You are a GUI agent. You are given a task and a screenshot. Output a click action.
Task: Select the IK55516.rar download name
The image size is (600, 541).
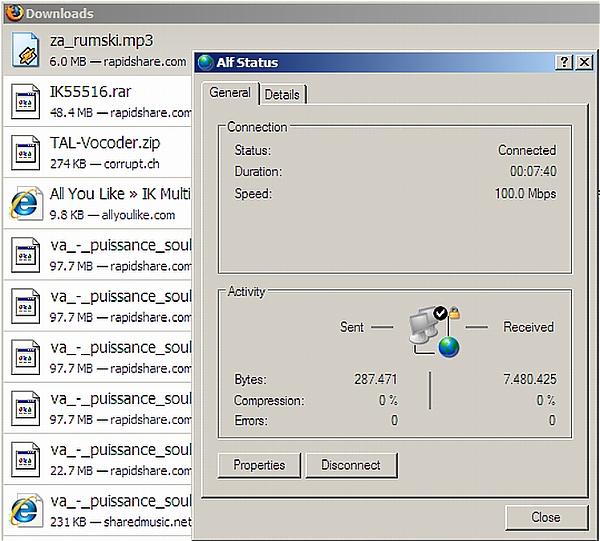pyautogui.click(x=91, y=92)
